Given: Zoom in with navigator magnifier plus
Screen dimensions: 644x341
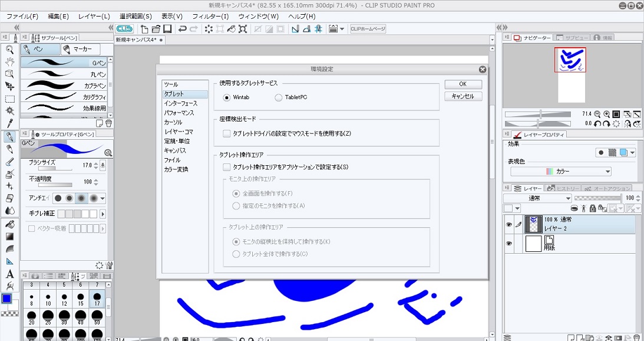Looking at the screenshot, I should click(x=607, y=114).
